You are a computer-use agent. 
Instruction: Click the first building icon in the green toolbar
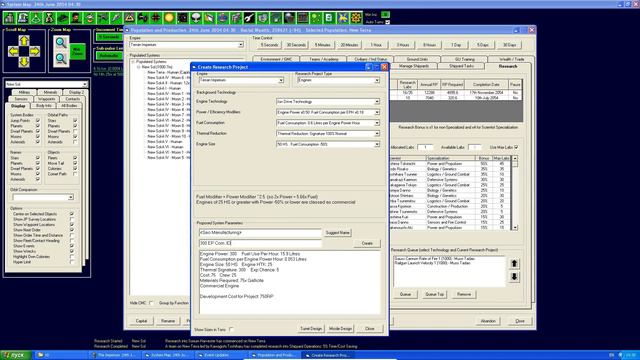(9, 18)
